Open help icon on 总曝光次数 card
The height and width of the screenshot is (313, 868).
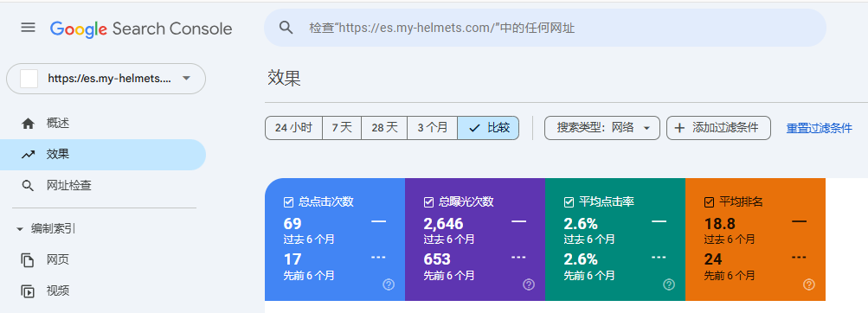(x=529, y=284)
